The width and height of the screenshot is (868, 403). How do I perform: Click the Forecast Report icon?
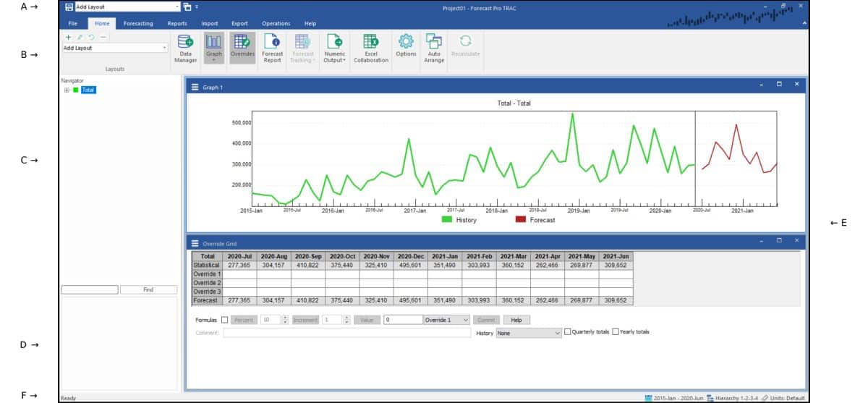pyautogui.click(x=272, y=49)
